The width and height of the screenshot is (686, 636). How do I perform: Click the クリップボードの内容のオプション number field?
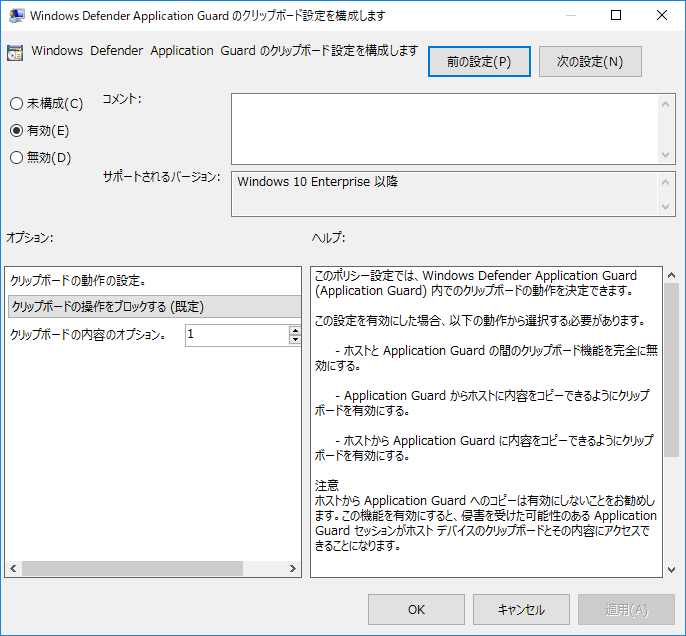tap(236, 335)
